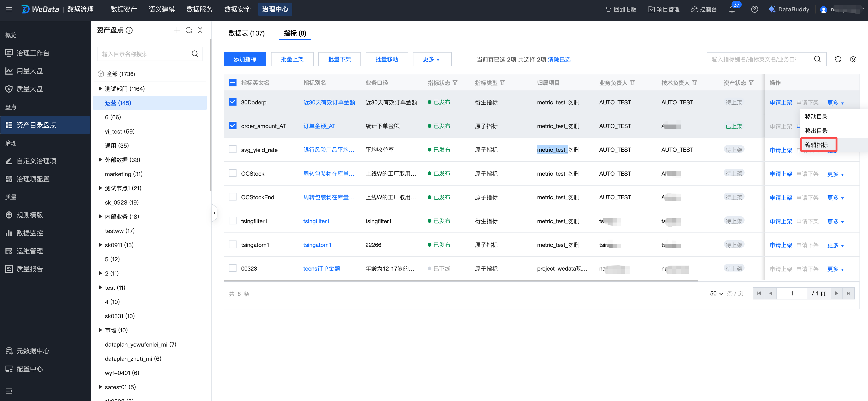Toggle the select-all header checkbox
This screenshot has width=868, height=401.
pyautogui.click(x=232, y=83)
